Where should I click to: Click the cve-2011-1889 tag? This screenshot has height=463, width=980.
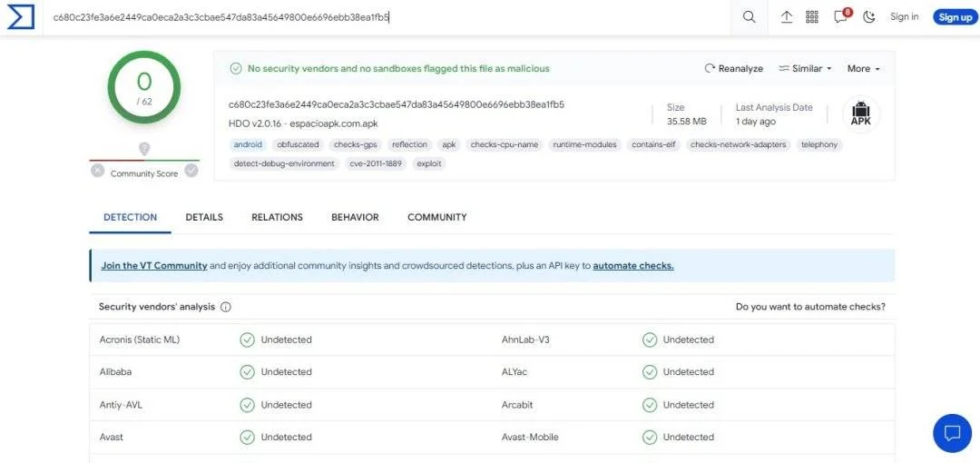pos(376,164)
